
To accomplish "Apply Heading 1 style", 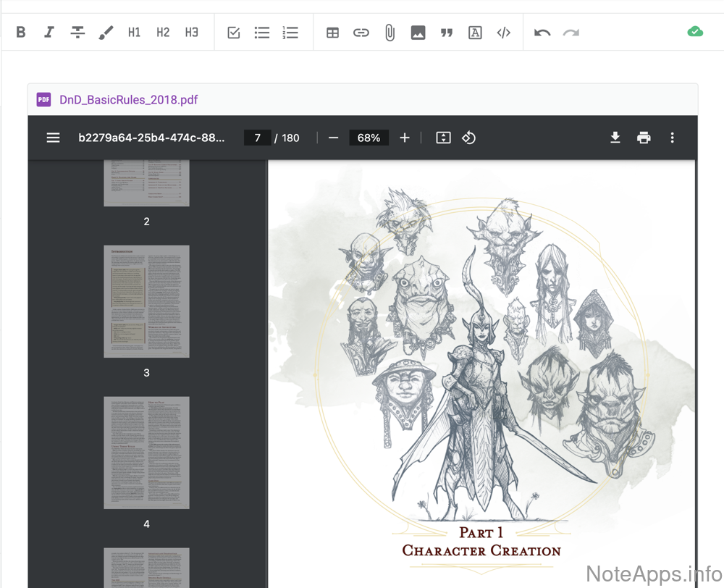I will click(134, 33).
